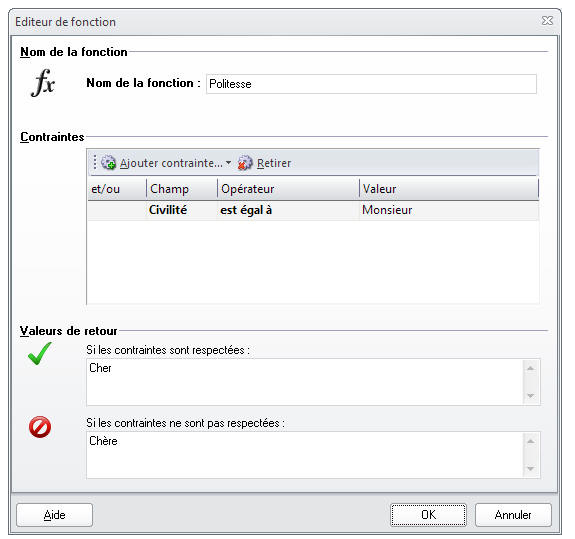Click the Valeur column header
The image size is (575, 539).
449,189
